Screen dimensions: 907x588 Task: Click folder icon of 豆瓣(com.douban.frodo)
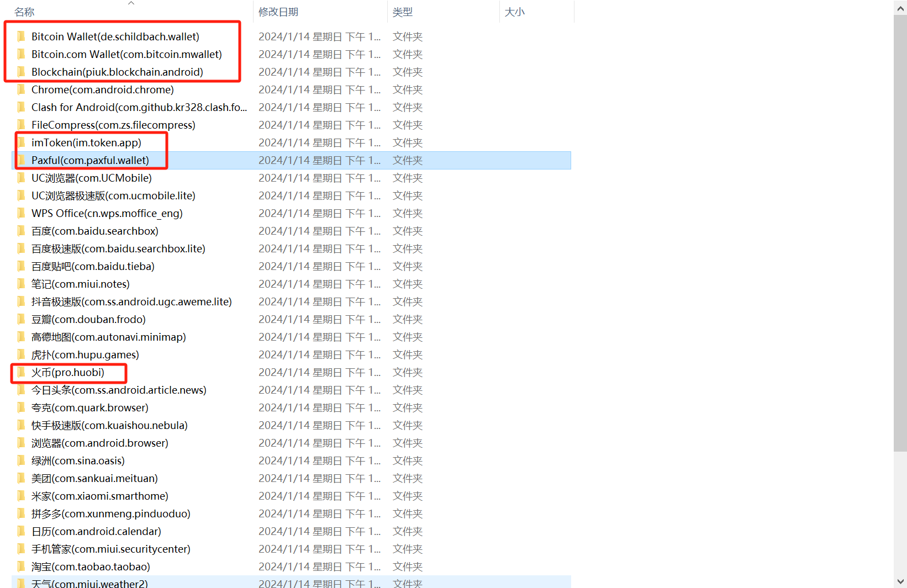click(x=21, y=319)
